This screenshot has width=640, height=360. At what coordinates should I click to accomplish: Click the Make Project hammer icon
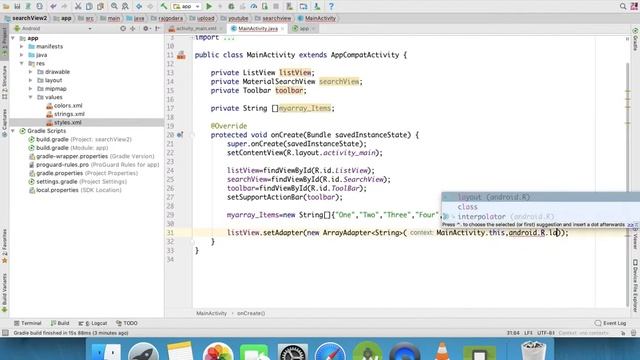164,7
